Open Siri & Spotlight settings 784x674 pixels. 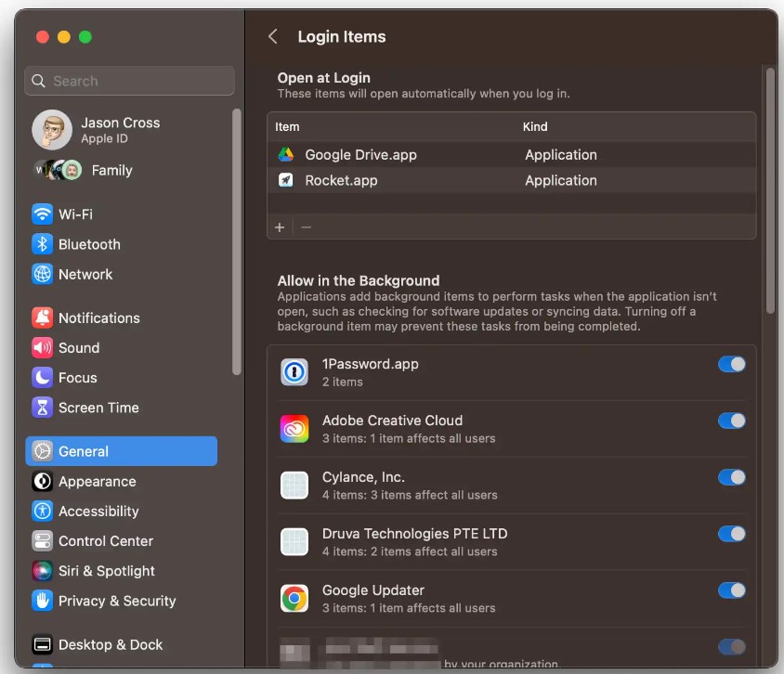(x=122, y=571)
